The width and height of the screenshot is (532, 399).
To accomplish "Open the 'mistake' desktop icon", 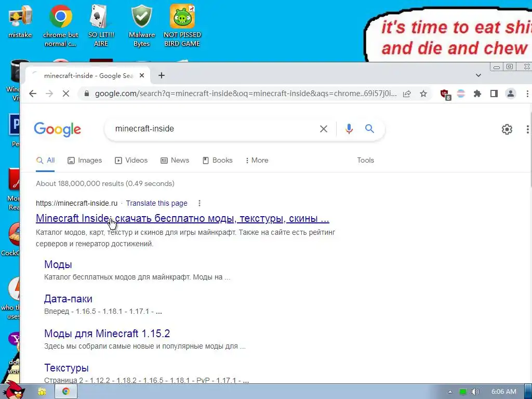I will 20,22.
